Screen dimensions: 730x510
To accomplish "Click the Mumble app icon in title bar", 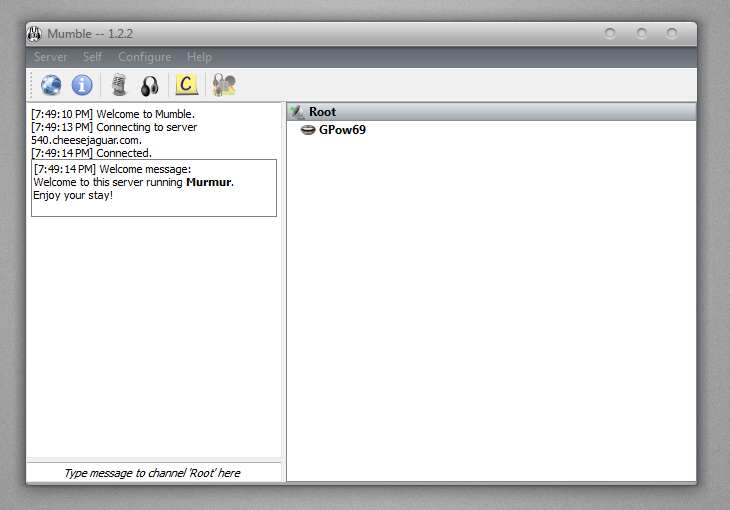I will 34,34.
